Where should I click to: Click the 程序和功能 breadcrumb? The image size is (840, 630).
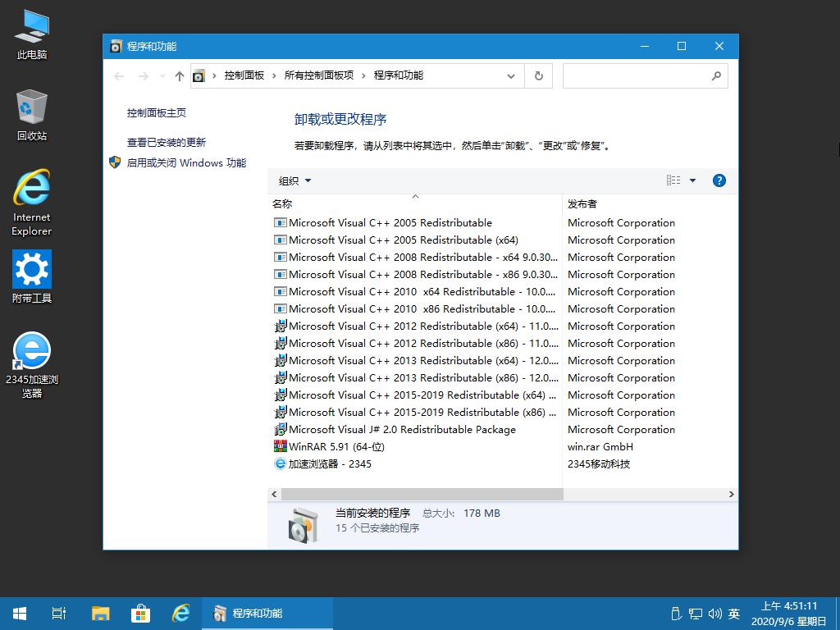(399, 75)
